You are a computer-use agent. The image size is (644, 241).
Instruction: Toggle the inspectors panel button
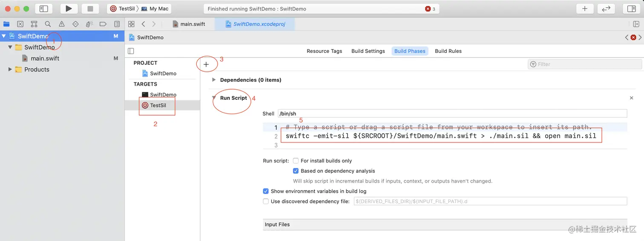pyautogui.click(x=632, y=9)
